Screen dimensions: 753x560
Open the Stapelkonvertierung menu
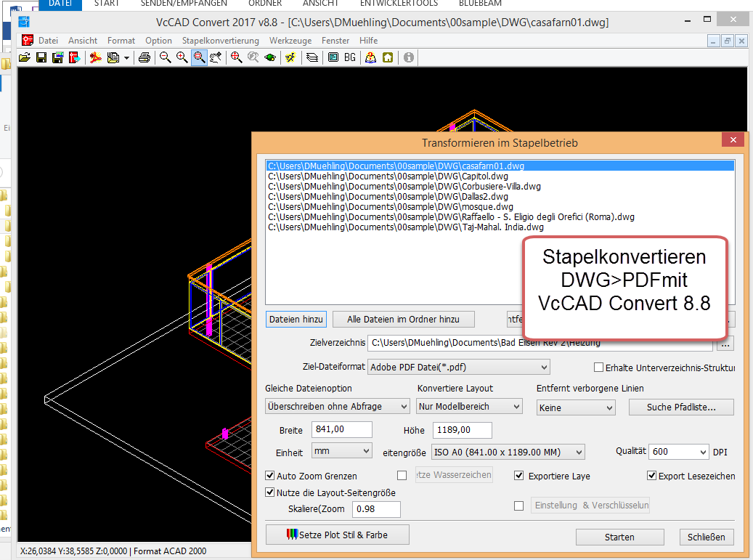click(220, 41)
